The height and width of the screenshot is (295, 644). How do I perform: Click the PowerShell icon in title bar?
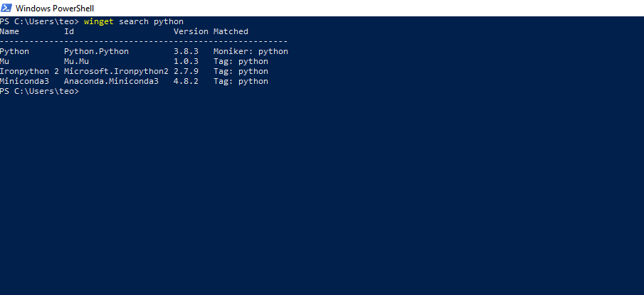tap(6, 8)
